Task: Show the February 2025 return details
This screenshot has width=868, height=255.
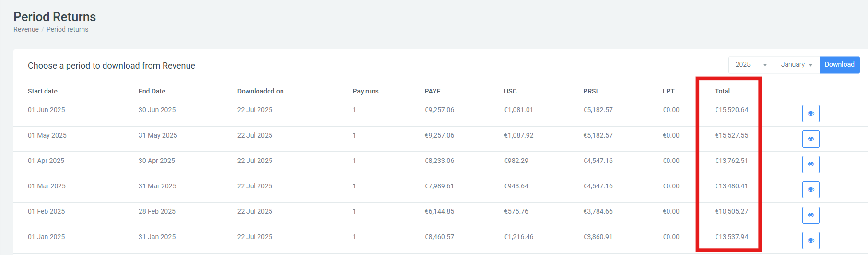Action: 810,215
